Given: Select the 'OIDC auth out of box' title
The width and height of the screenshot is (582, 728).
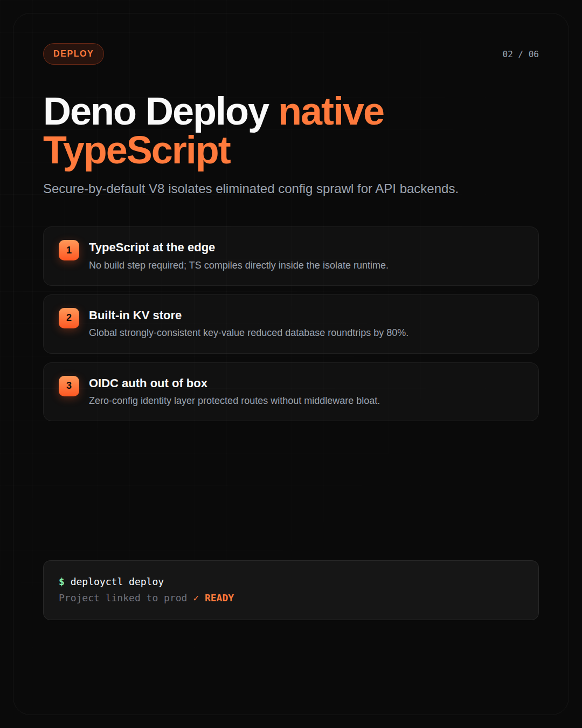Looking at the screenshot, I should click(x=148, y=383).
